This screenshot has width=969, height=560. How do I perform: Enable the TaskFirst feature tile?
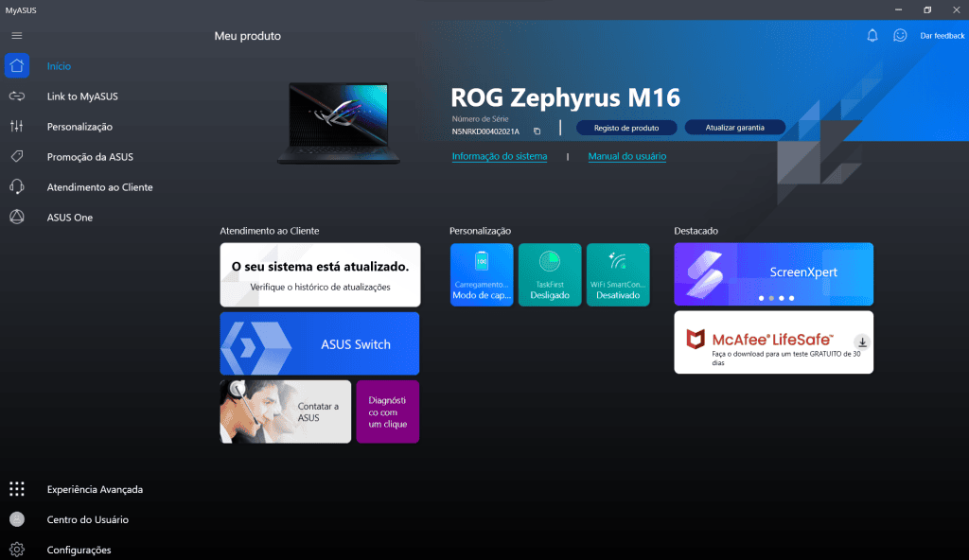point(550,274)
